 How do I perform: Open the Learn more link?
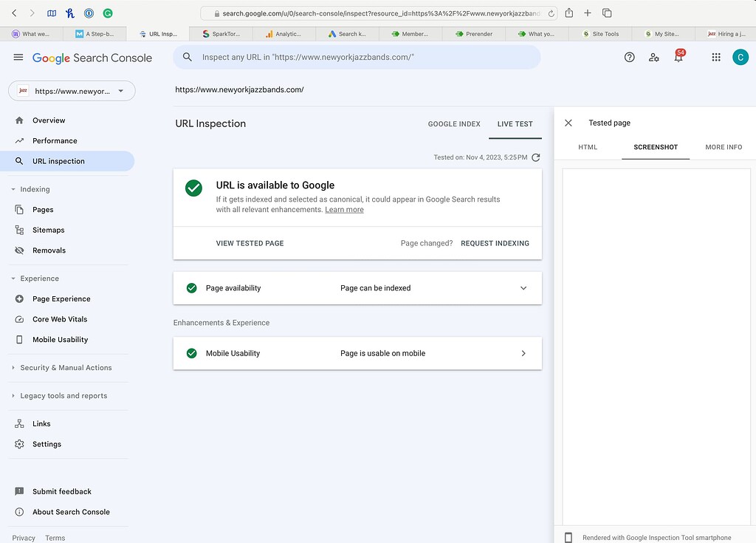point(344,209)
